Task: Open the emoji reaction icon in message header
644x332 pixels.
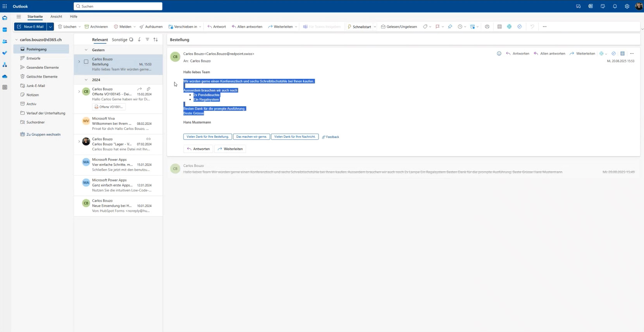Action: (499, 54)
